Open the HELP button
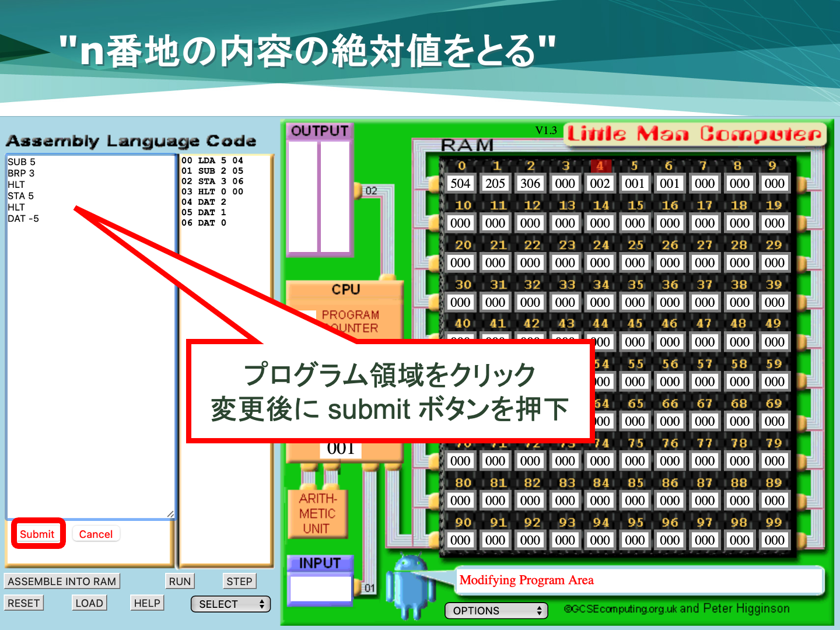This screenshot has height=630, width=840. (147, 603)
